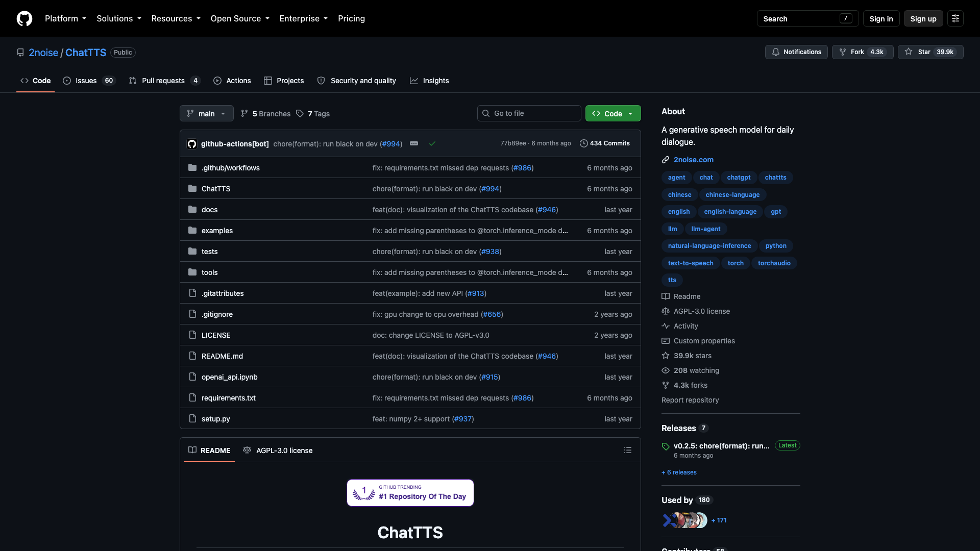Viewport: 980px width, 551px height.
Task: Focus the Go to file field
Action: coord(529,113)
